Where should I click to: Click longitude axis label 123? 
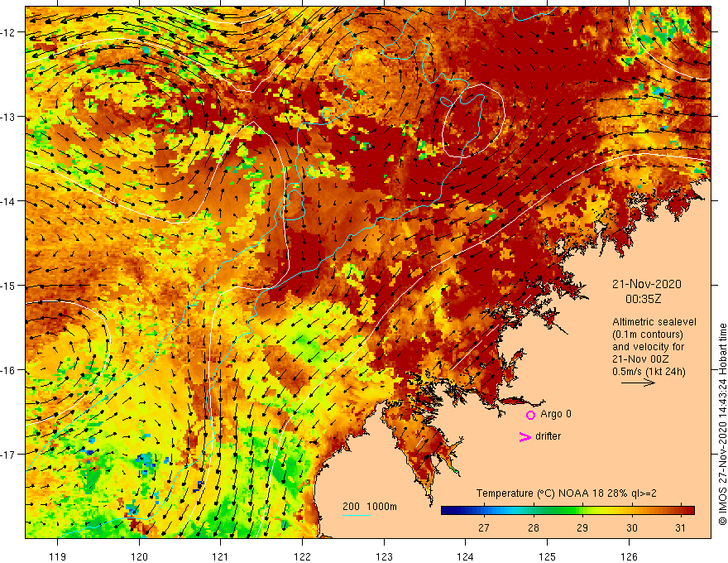click(x=384, y=556)
